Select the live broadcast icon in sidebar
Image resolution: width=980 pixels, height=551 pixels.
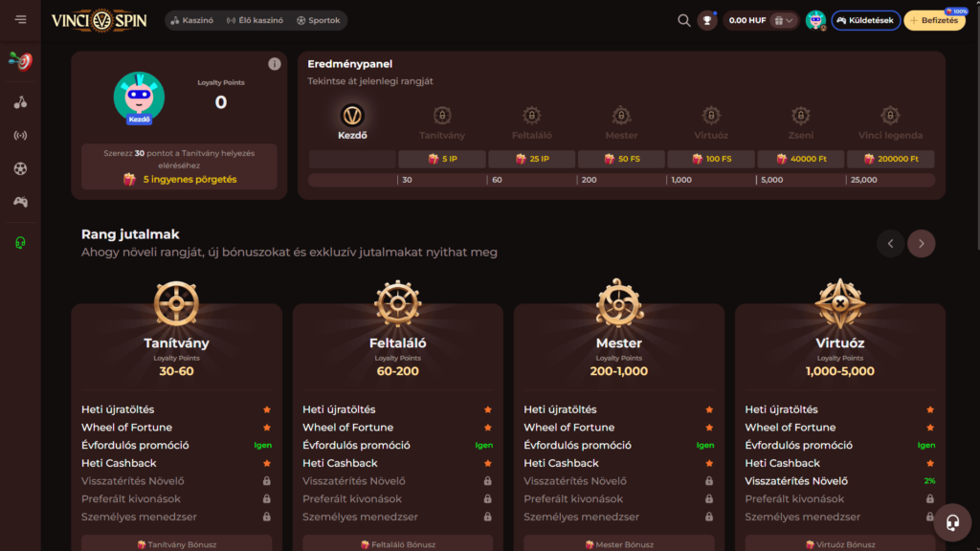pos(20,135)
